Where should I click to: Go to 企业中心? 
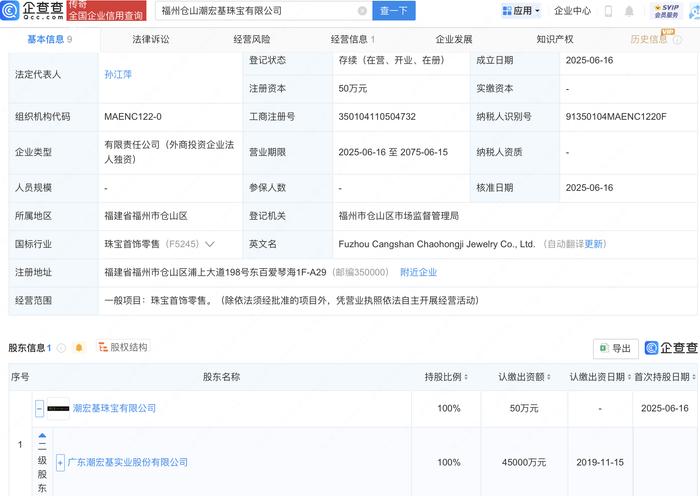pyautogui.click(x=572, y=11)
